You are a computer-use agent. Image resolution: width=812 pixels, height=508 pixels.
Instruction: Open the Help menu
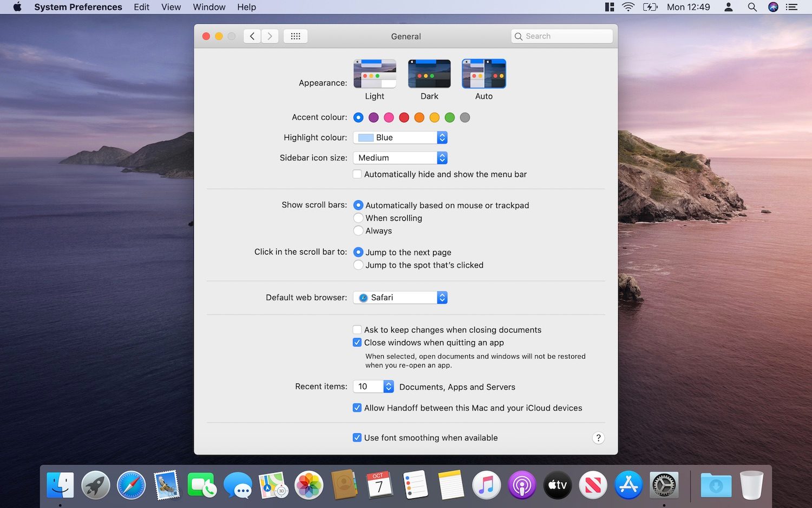(x=246, y=7)
